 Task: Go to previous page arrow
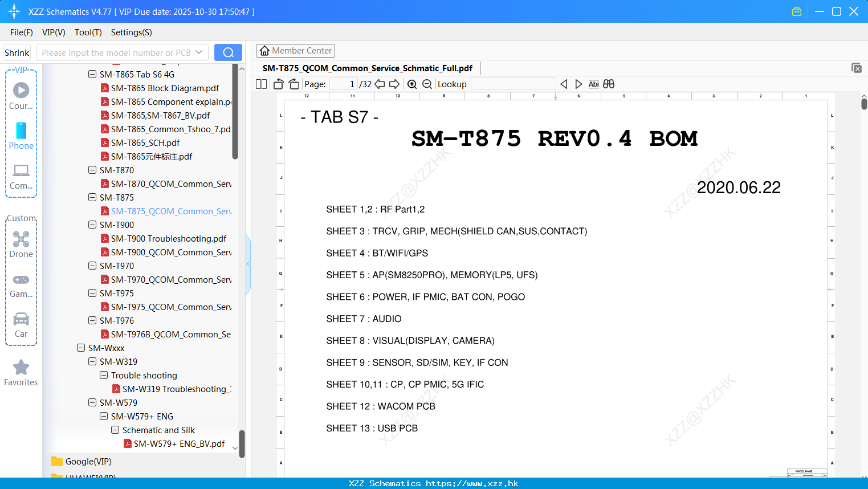pyautogui.click(x=380, y=84)
